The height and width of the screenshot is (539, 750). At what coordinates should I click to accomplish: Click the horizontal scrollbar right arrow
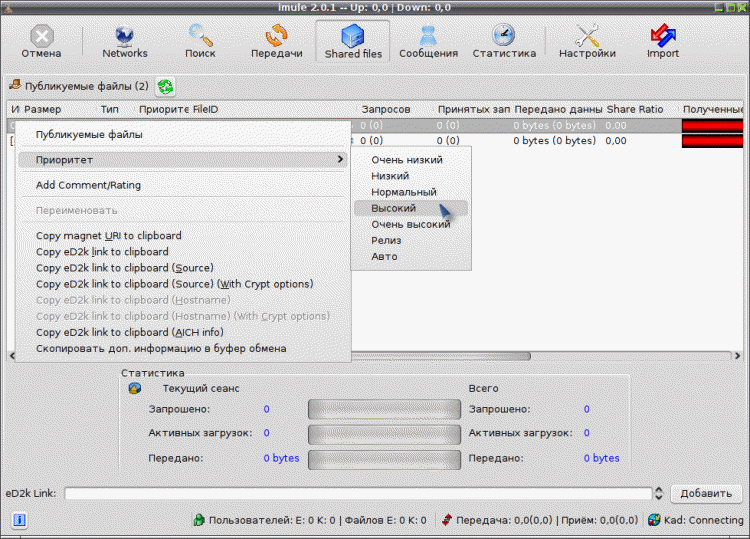tap(737, 356)
